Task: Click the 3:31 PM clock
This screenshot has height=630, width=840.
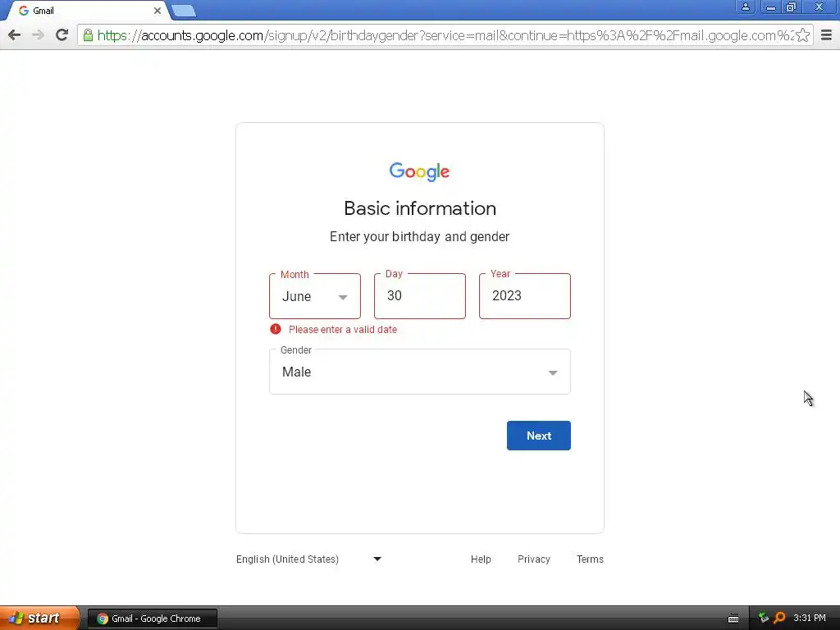Action: [810, 618]
